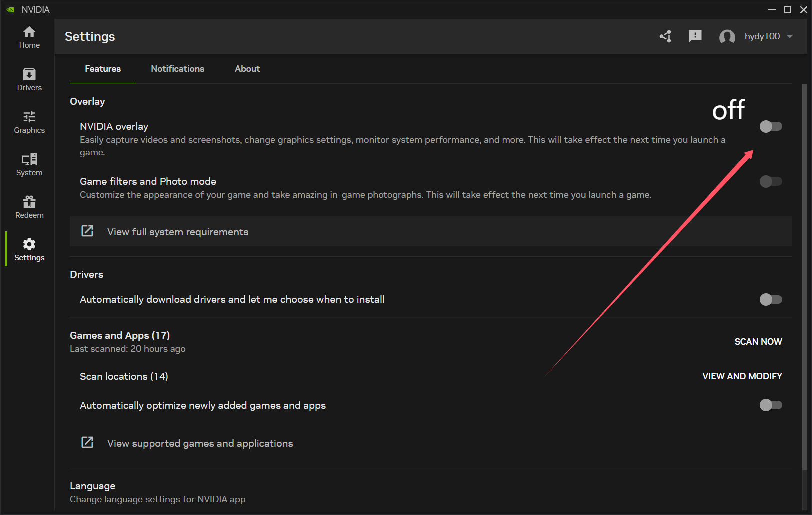Click external-link icon beside supported games
The image size is (812, 515).
tap(87, 442)
